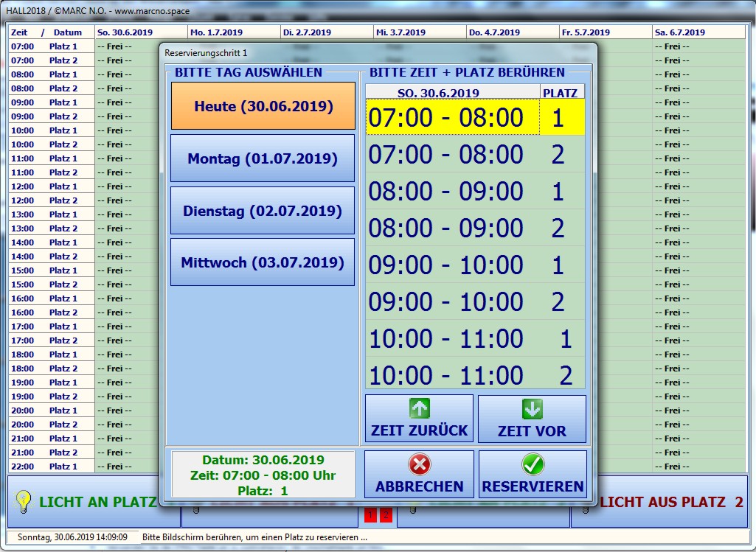Screen dimensions: 756x552
Task: Click the green down arrow icon
Action: [532, 409]
